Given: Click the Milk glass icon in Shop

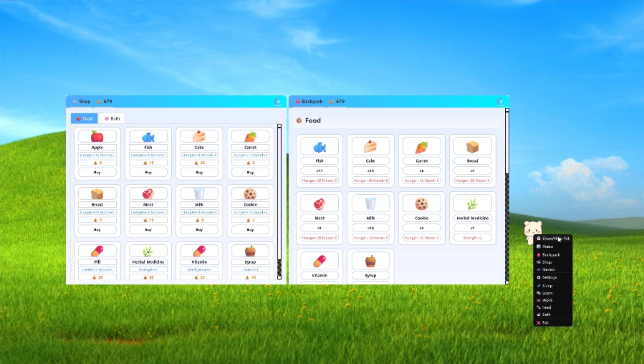Looking at the screenshot, I should [x=199, y=194].
